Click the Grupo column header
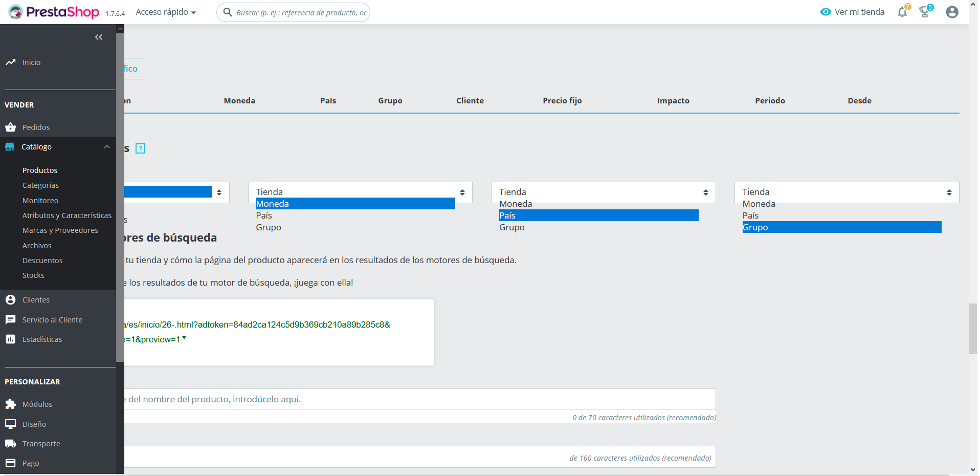Screen dimensions: 980x476 click(x=390, y=101)
